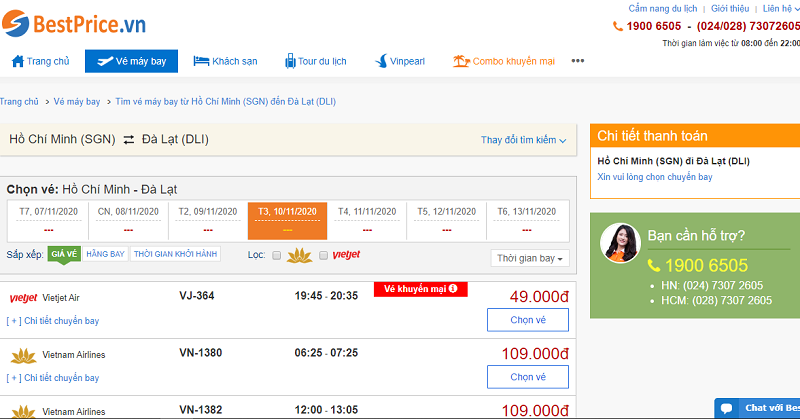
Task: Open the Chat với BestPrice widget
Action: [x=757, y=408]
